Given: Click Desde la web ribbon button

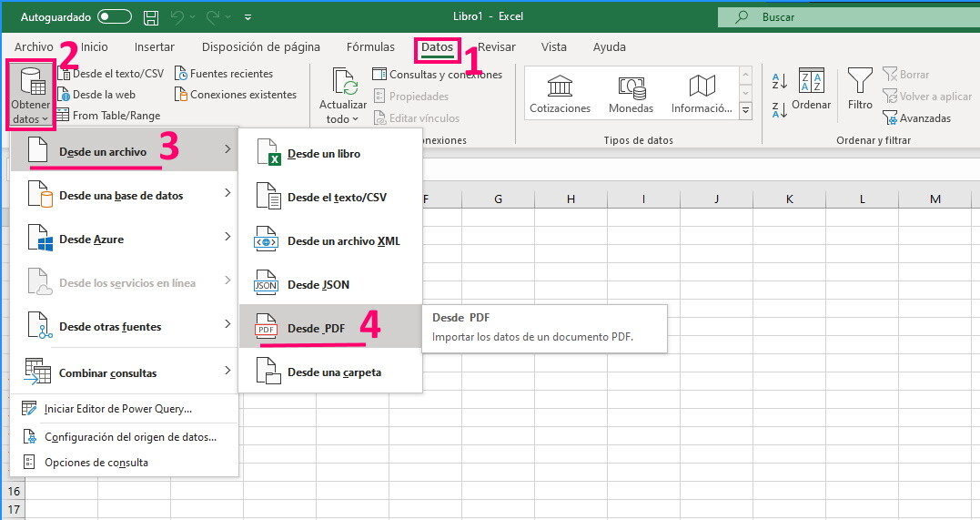Looking at the screenshot, I should pos(96,95).
